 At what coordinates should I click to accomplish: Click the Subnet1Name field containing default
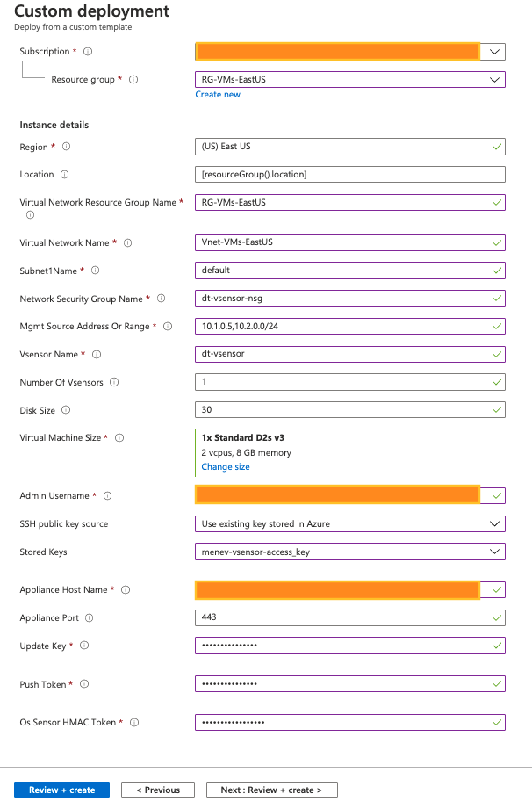tap(350, 270)
